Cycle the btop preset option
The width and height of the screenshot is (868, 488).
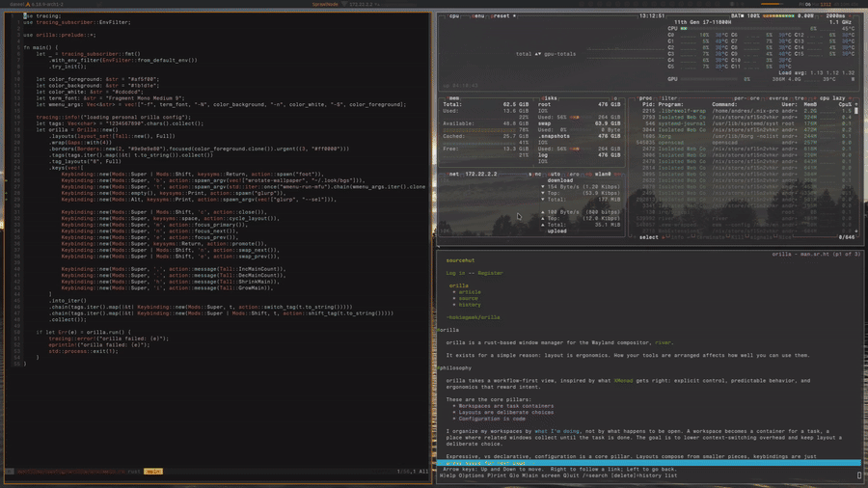pos(502,16)
